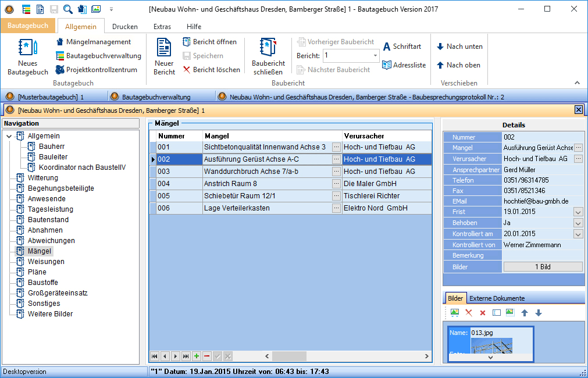Go to last record in Mängel navigator
588x378 pixels.
pos(186,356)
